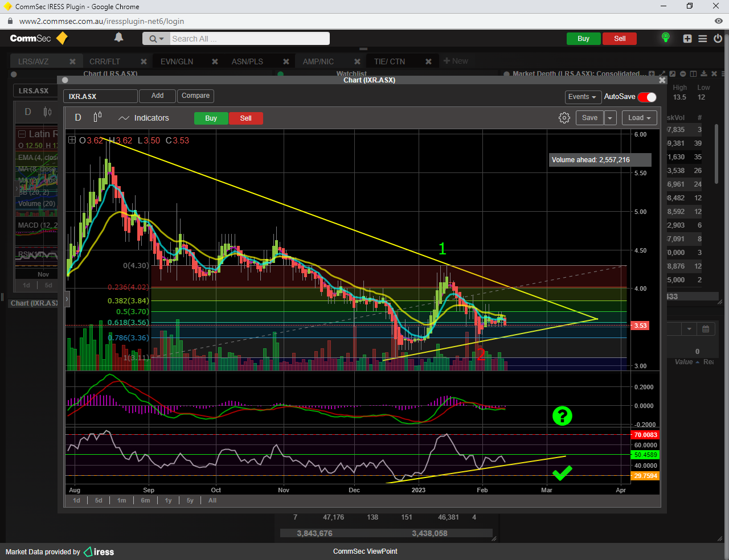This screenshot has width=729, height=560.
Task: Click candlestick icon in background LRS chart
Action: [47, 112]
